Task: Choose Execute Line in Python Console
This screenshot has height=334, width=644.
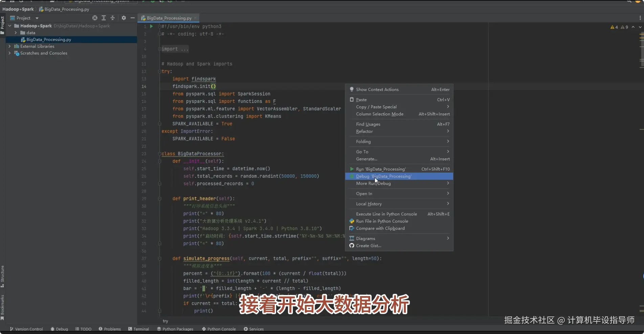Action: tap(399, 214)
